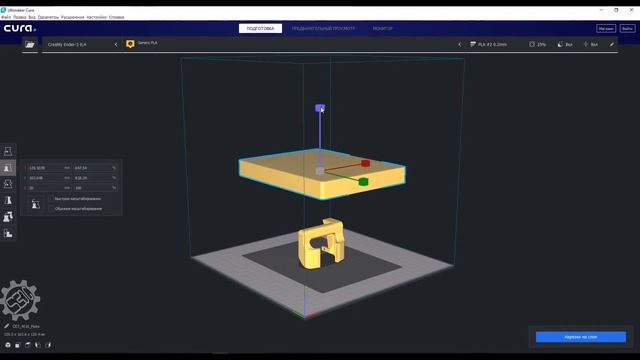
Task: Select the small yellow part on the build plate
Action: [321, 244]
